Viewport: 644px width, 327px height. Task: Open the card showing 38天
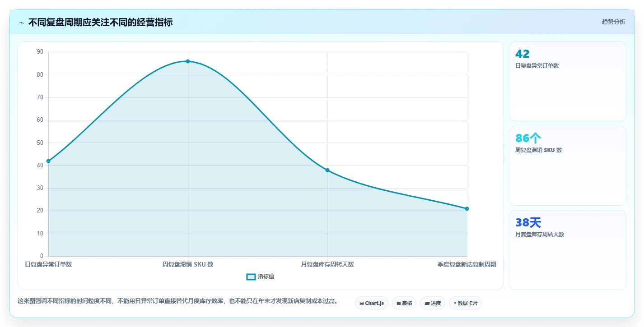[568, 250]
